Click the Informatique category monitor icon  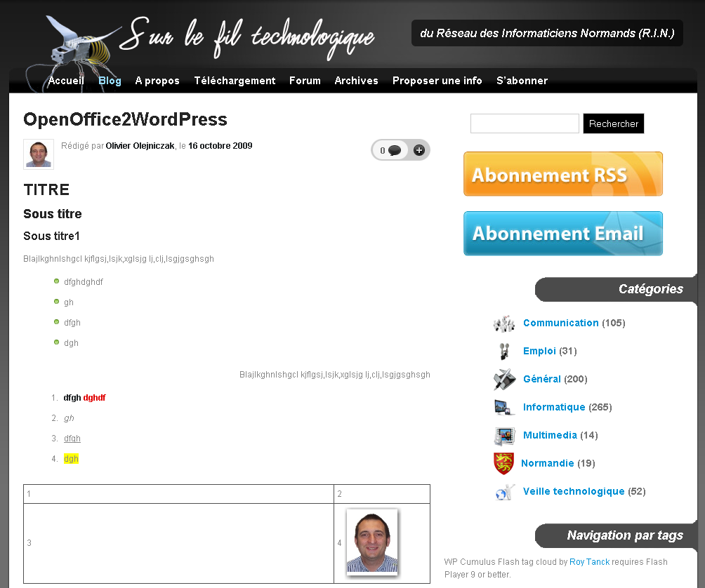point(504,408)
